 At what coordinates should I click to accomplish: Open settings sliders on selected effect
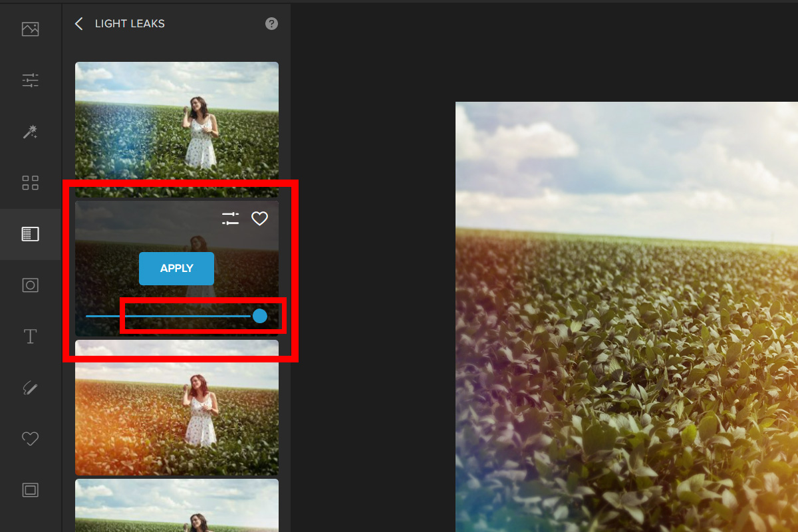(x=230, y=218)
